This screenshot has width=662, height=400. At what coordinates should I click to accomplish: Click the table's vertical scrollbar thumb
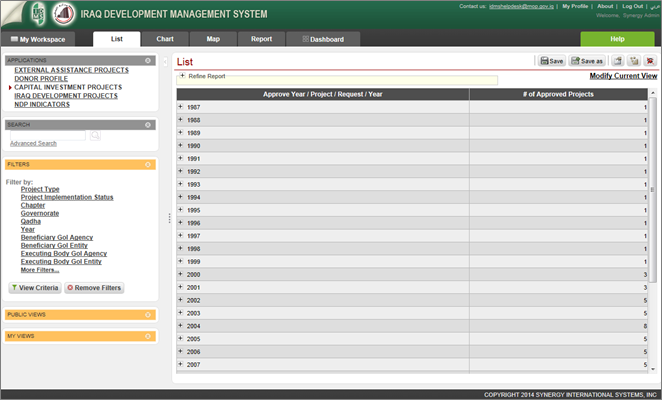[x=652, y=190]
